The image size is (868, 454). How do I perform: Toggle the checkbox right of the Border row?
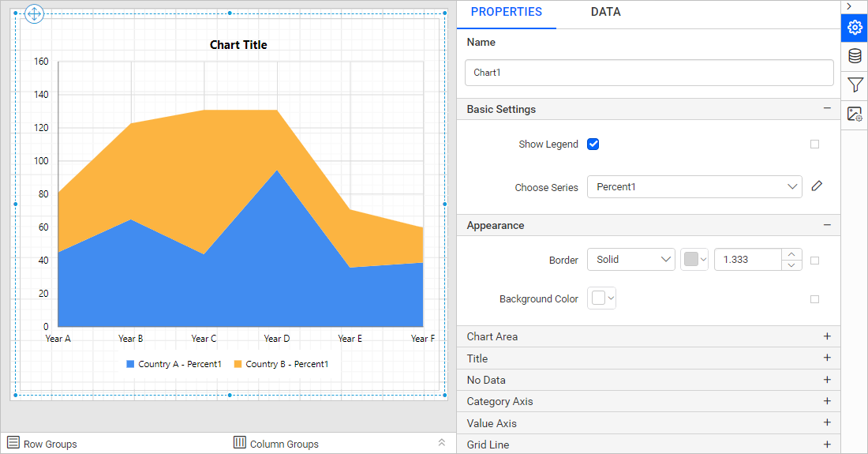[815, 260]
